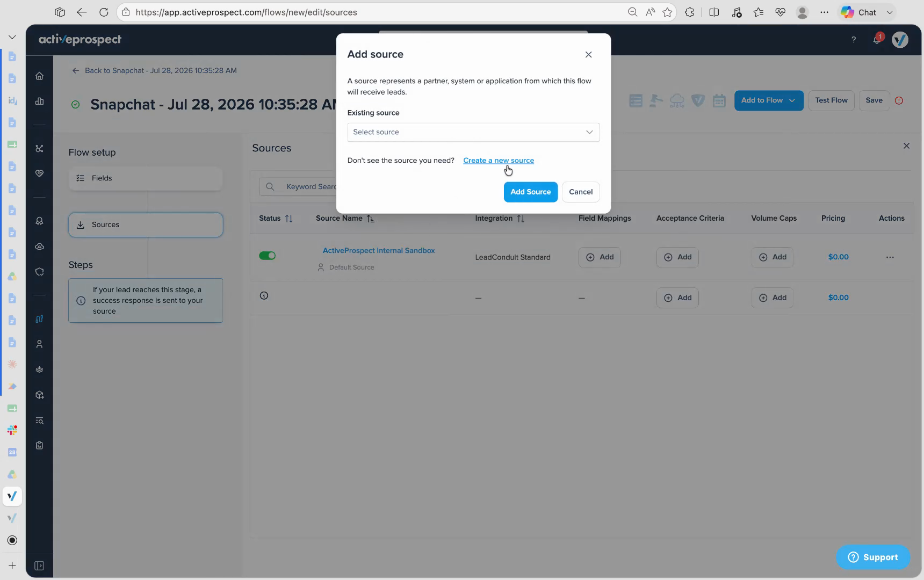The image size is (924, 580).
Task: Open the cloud sidebar icon
Action: point(39,247)
